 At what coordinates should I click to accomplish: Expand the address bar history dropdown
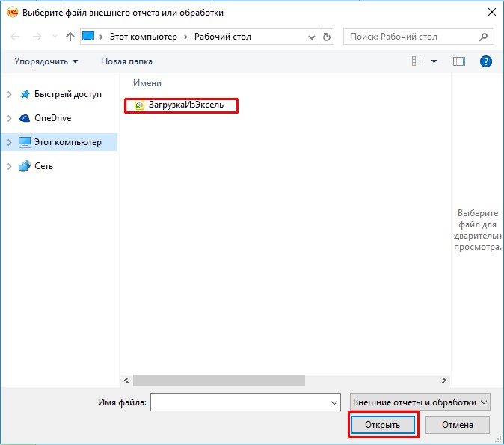coord(312,37)
